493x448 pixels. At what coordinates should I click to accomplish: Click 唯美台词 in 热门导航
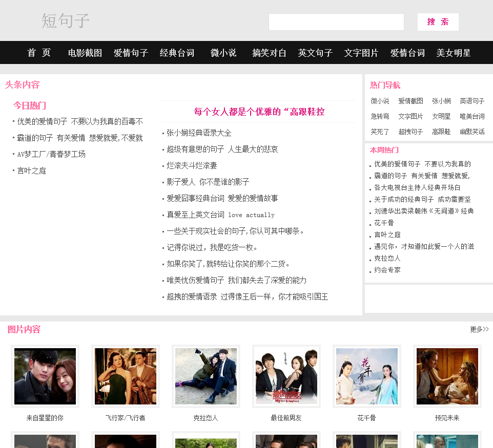tap(472, 116)
